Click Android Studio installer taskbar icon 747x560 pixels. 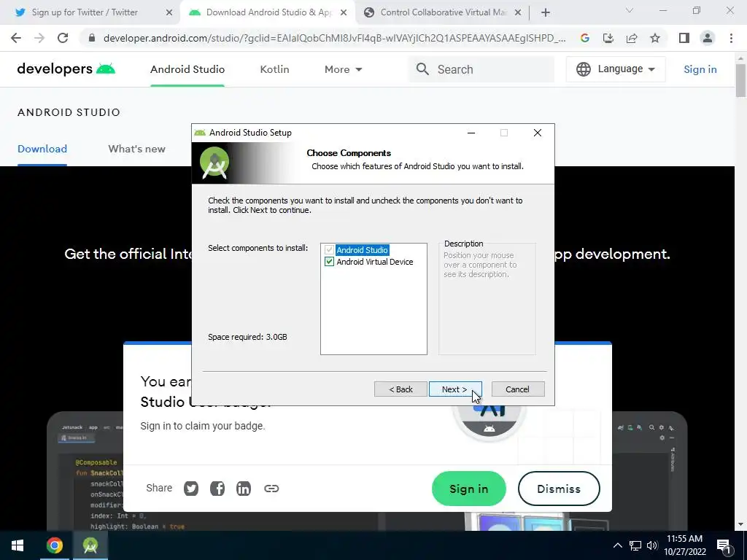tap(90, 545)
